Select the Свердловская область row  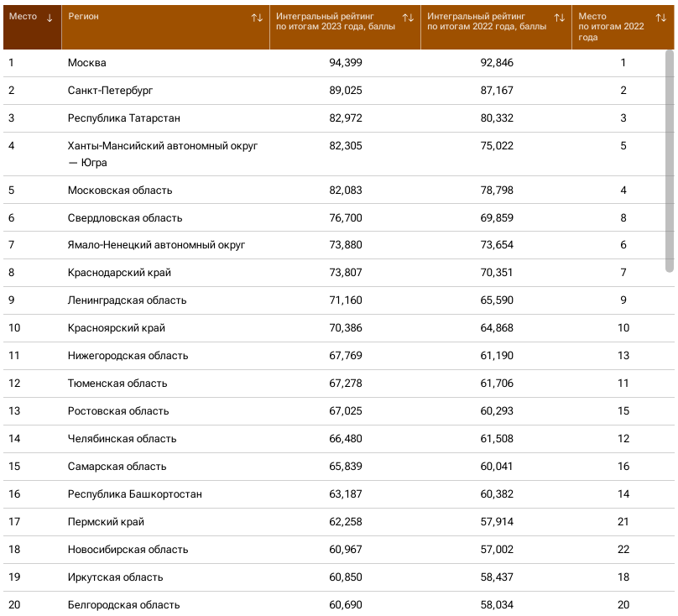[125, 218]
